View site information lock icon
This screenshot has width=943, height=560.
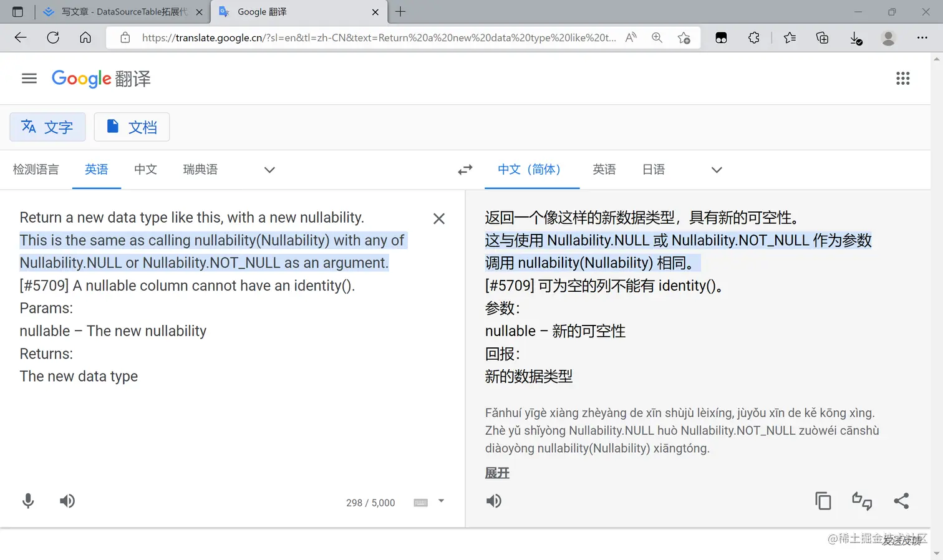[125, 37]
